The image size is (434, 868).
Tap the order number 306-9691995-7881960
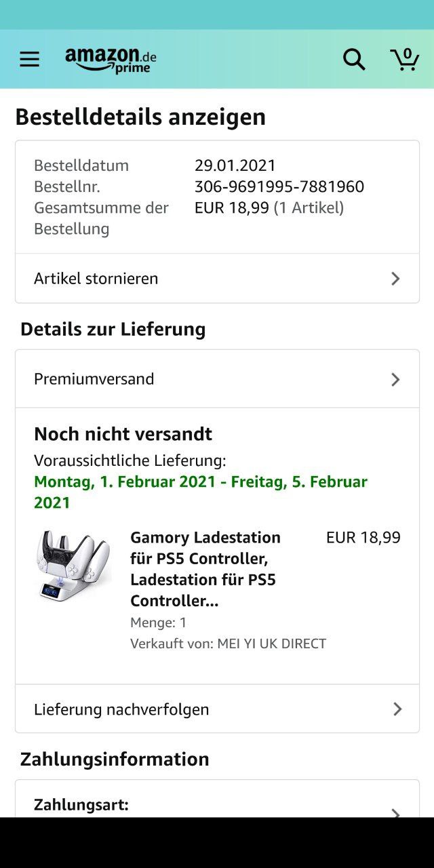pyautogui.click(x=279, y=186)
